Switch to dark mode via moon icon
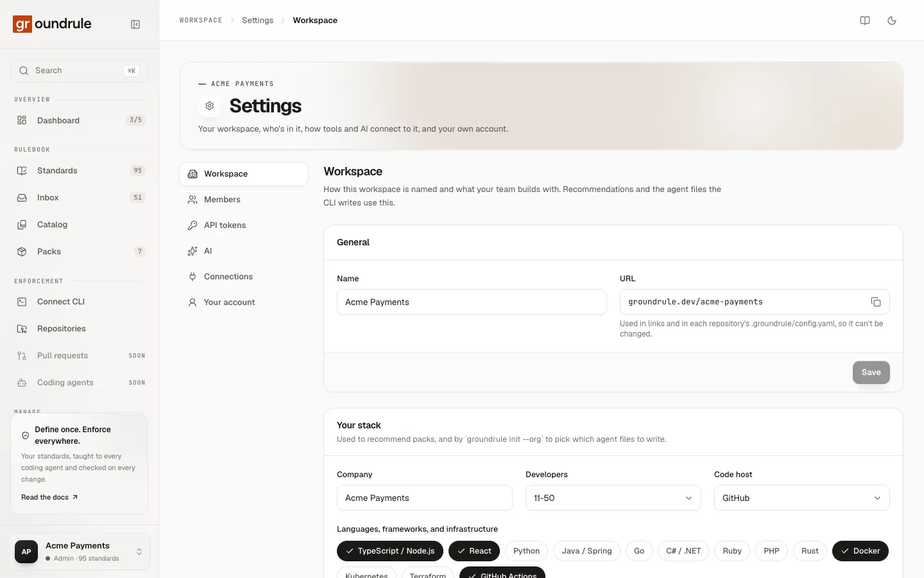Image resolution: width=924 pixels, height=578 pixels. coord(892,21)
